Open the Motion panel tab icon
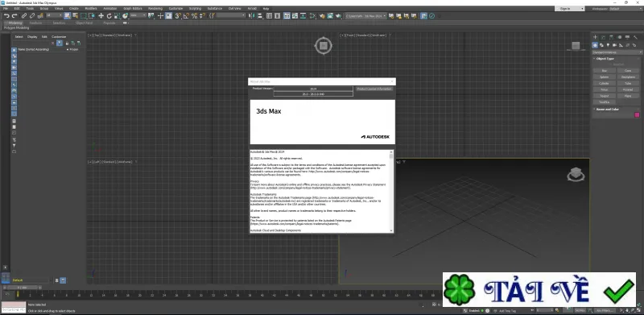The width and height of the screenshot is (644, 315). (x=620, y=37)
